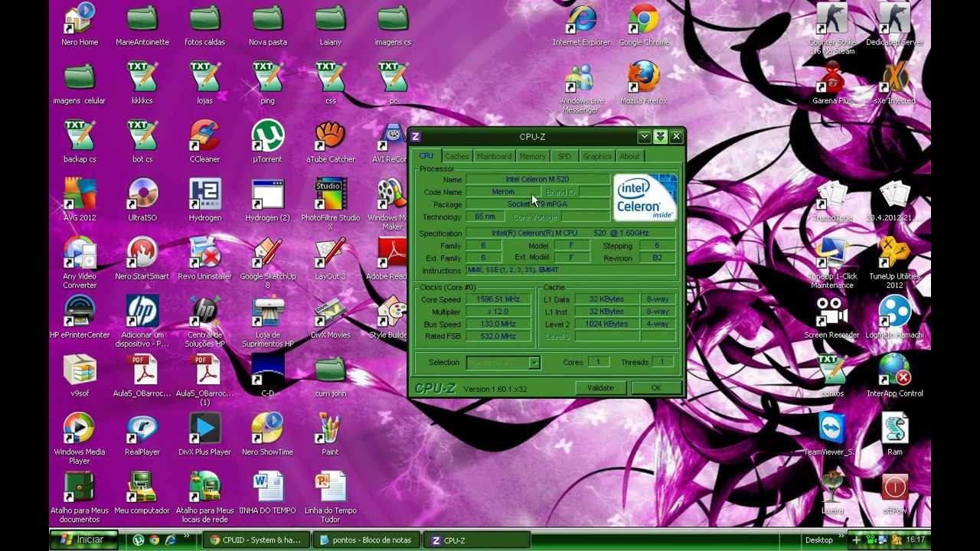Click the Chrome quick launch icon in taskbar
Image resolution: width=980 pixels, height=551 pixels.
[155, 540]
